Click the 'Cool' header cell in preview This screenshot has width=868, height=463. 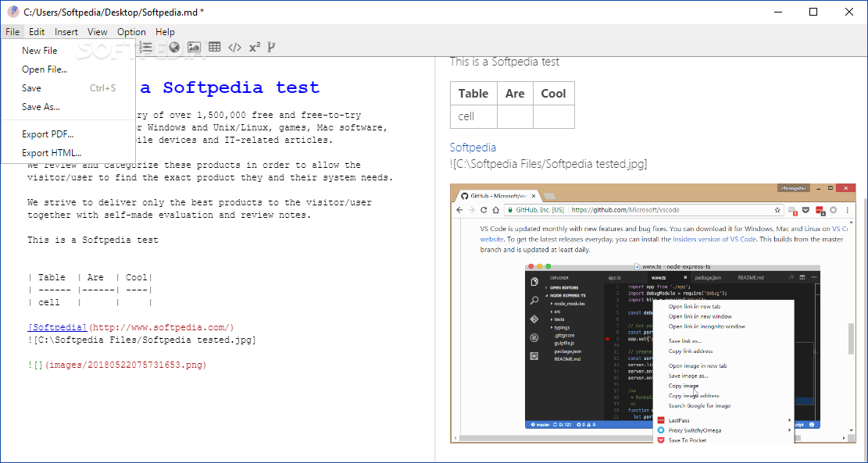point(554,94)
